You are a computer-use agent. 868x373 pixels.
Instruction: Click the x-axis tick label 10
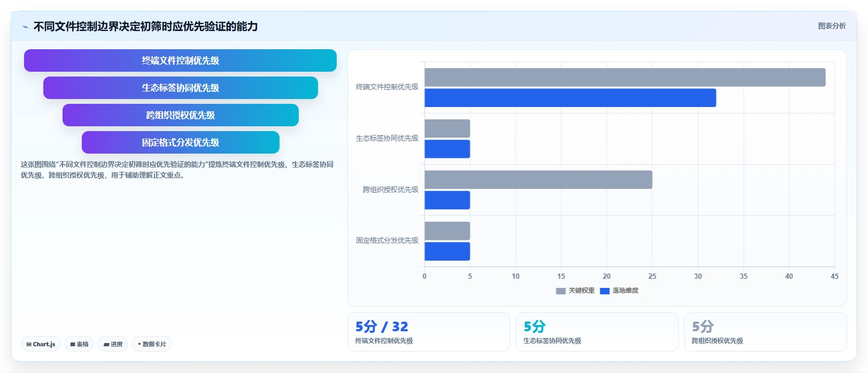click(x=516, y=276)
